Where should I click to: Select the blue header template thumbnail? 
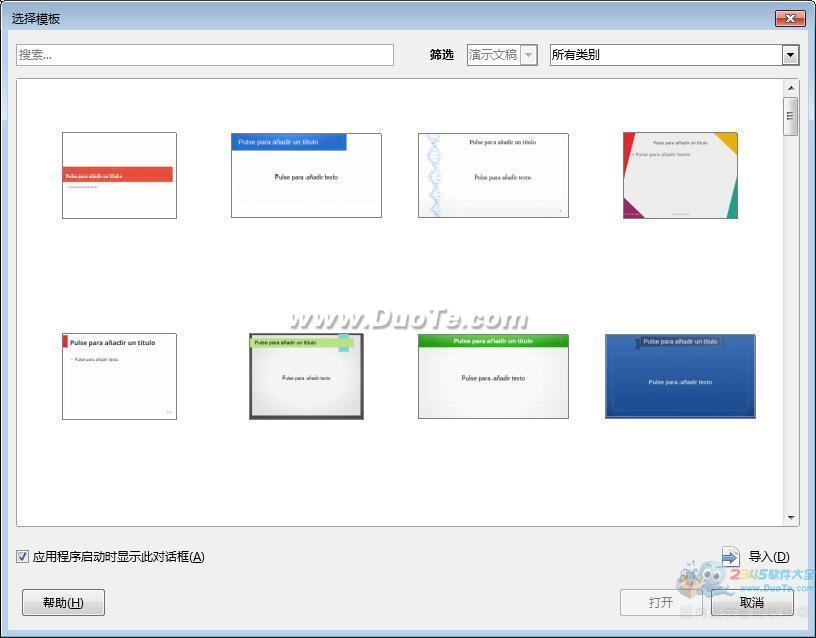pyautogui.click(x=306, y=175)
